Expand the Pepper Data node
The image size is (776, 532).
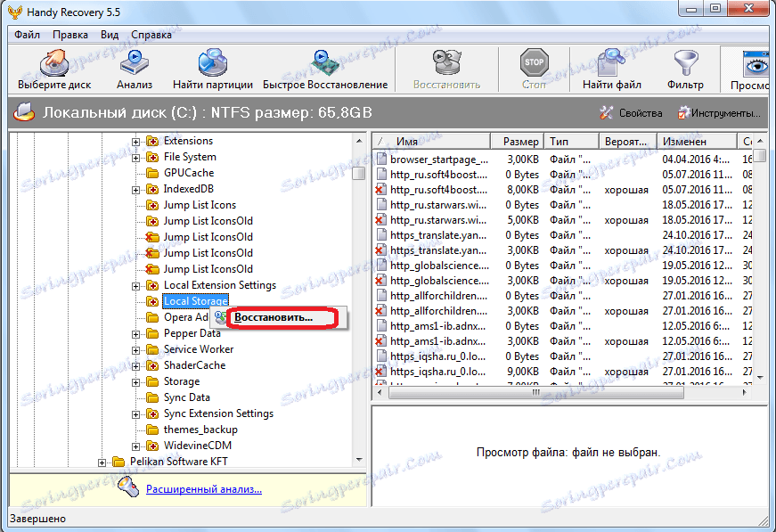pyautogui.click(x=135, y=334)
